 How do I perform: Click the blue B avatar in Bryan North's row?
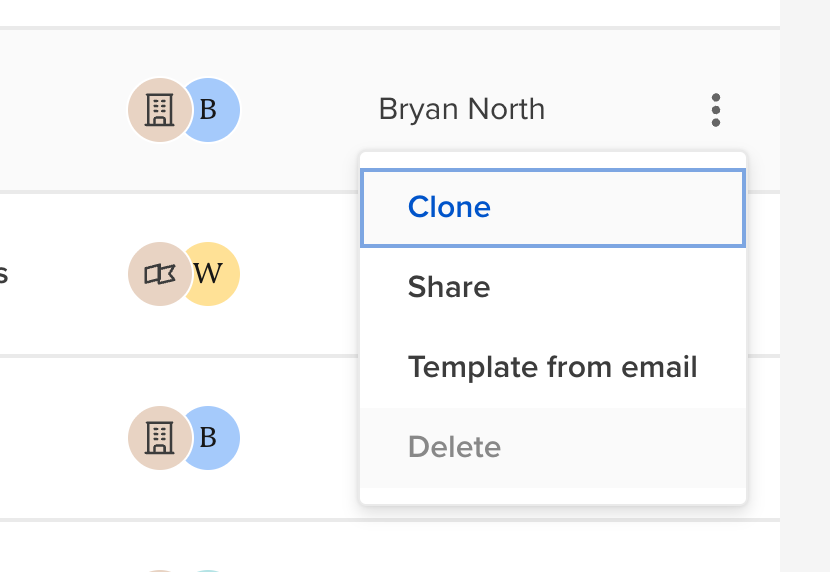pos(213,110)
